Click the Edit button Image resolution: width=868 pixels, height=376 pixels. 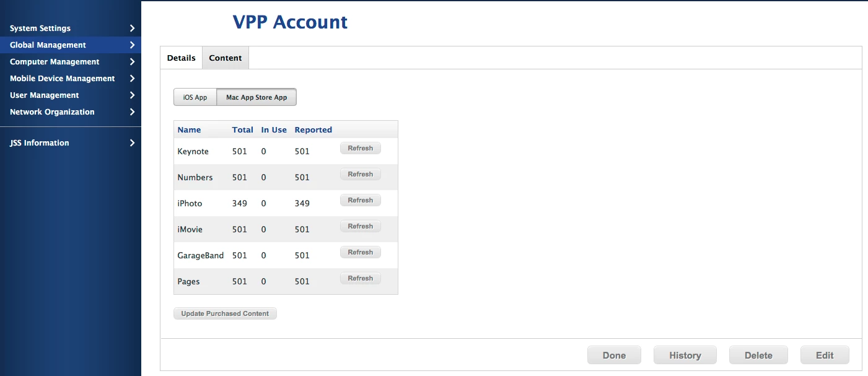pyautogui.click(x=825, y=356)
